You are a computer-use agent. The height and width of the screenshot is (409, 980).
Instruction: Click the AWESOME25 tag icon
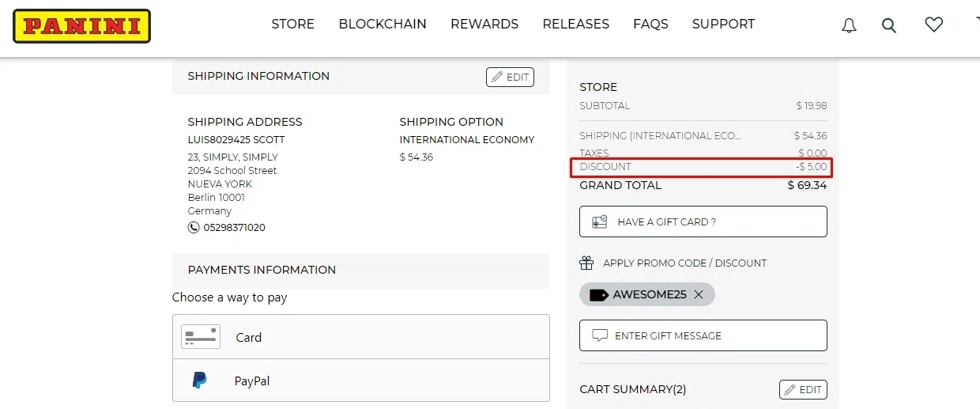point(599,294)
